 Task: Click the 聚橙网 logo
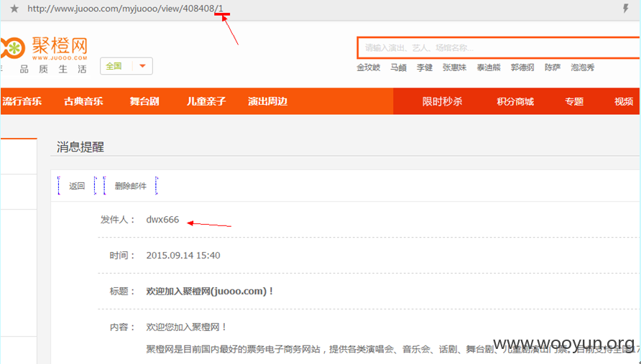point(44,48)
